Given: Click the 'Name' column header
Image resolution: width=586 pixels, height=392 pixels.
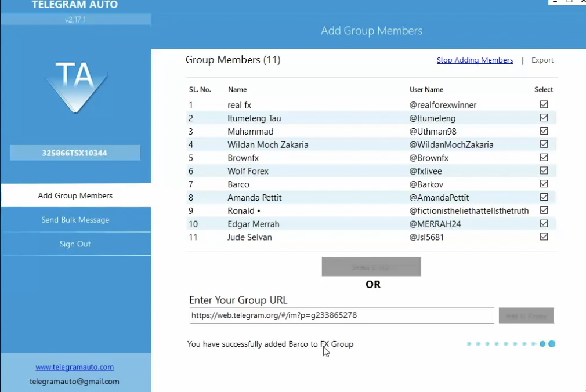Looking at the screenshot, I should point(237,90).
